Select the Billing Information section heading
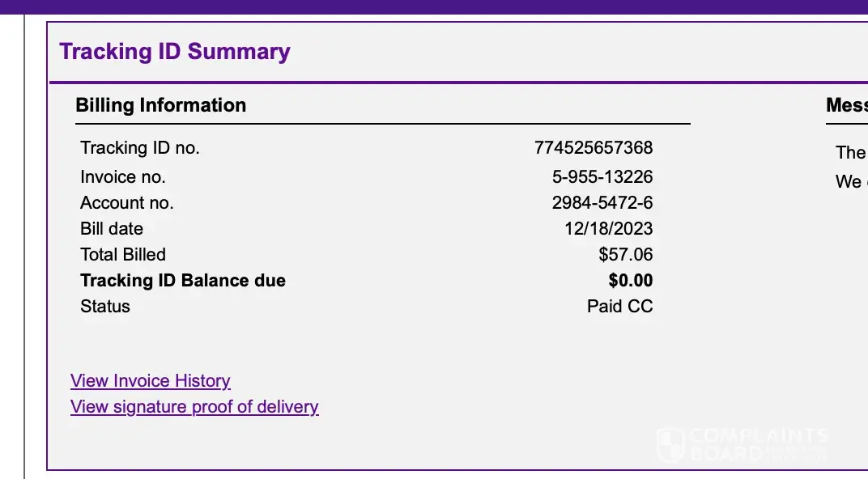Image resolution: width=868 pixels, height=479 pixels. pos(160,105)
